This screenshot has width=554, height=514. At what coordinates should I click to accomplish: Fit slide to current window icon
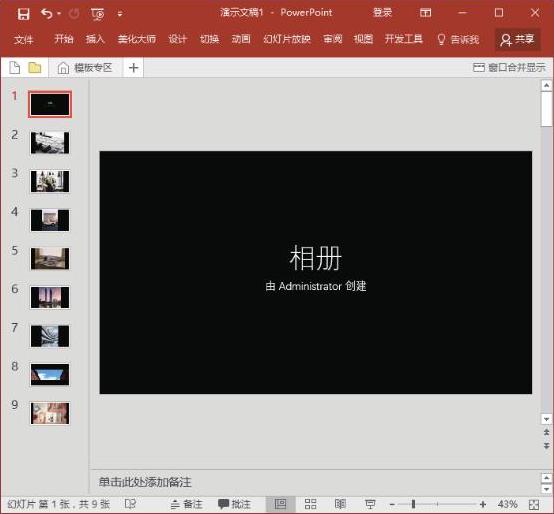coord(534,504)
